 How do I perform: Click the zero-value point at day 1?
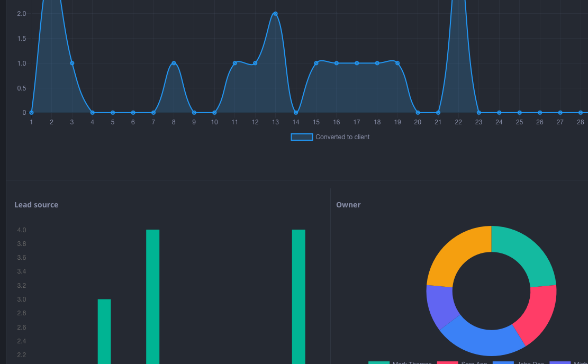[31, 113]
